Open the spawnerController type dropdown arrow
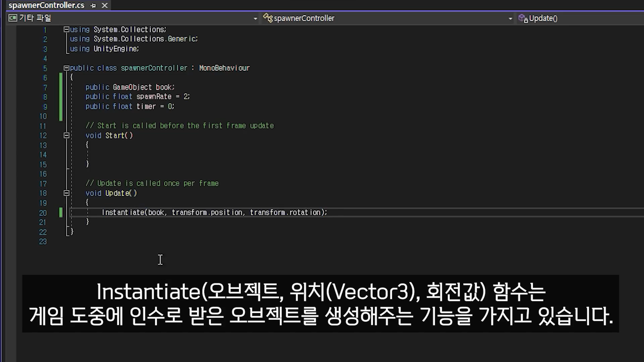This screenshot has width=644, height=362. (x=510, y=19)
